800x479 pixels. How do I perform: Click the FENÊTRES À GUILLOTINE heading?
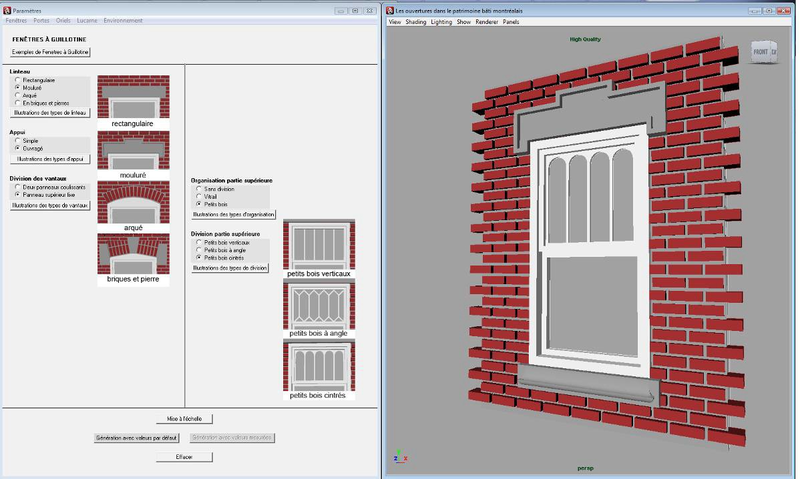pyautogui.click(x=49, y=39)
